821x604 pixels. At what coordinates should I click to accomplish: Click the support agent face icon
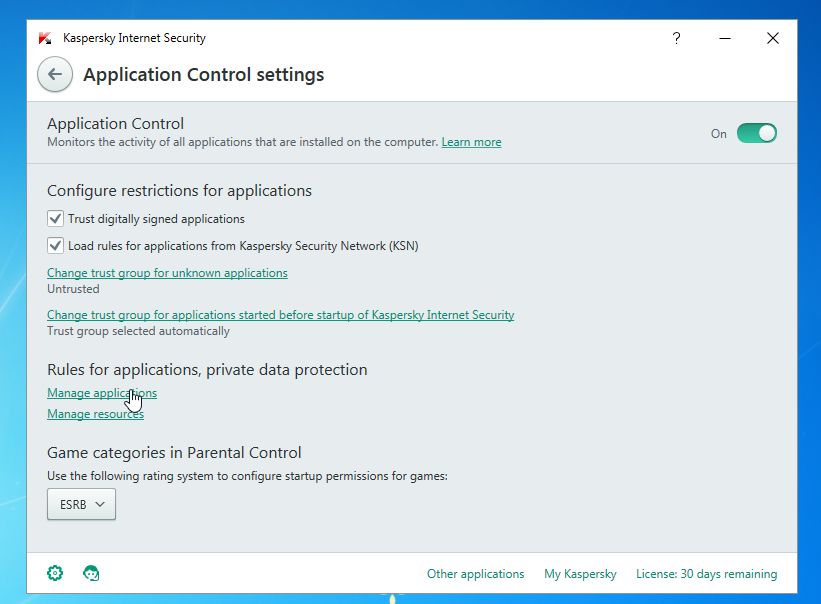click(91, 573)
